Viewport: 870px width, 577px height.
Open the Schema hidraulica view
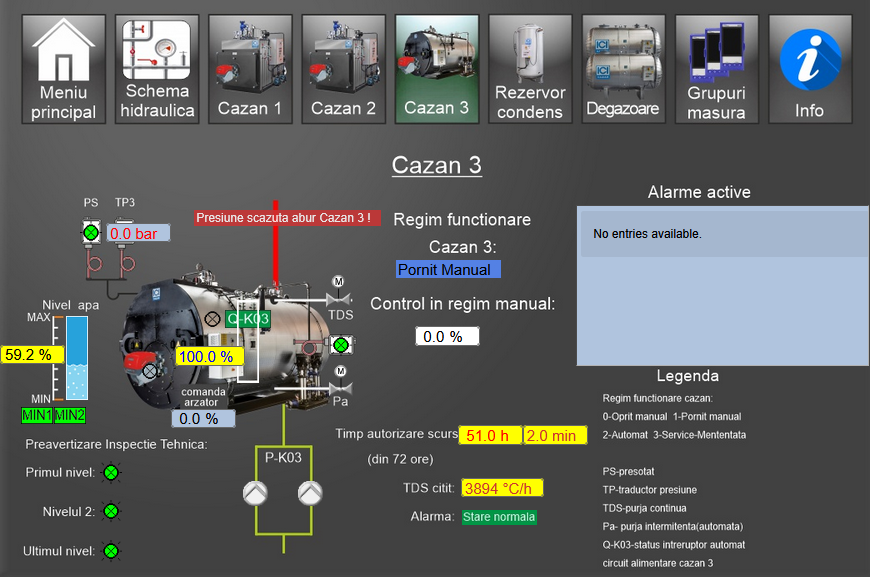(157, 69)
